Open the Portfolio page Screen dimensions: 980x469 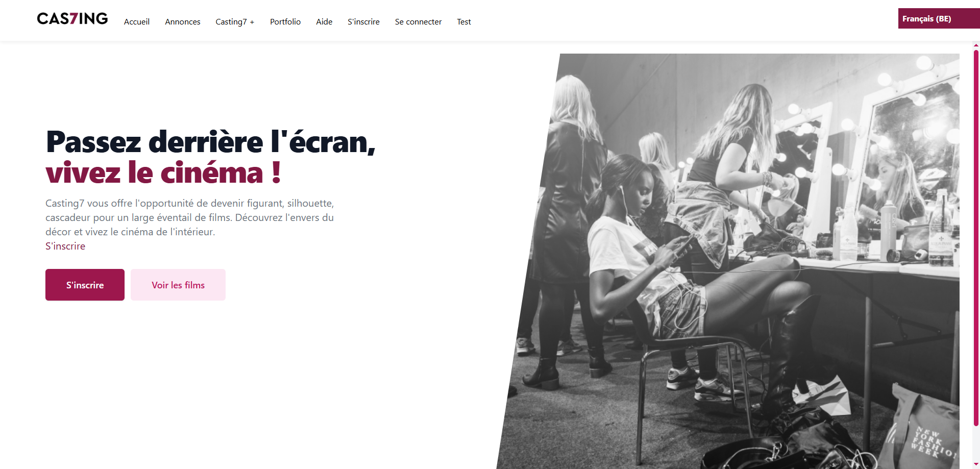285,21
